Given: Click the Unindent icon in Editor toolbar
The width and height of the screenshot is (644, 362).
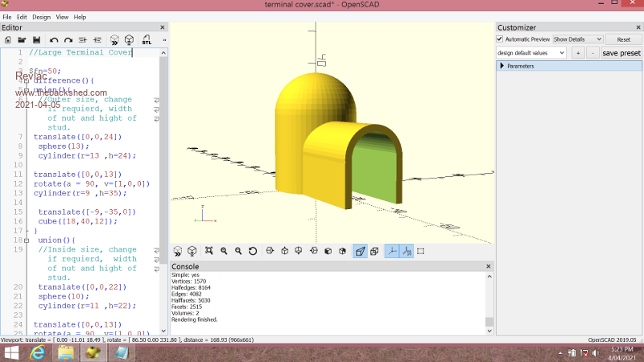Looking at the screenshot, I should [97, 39].
